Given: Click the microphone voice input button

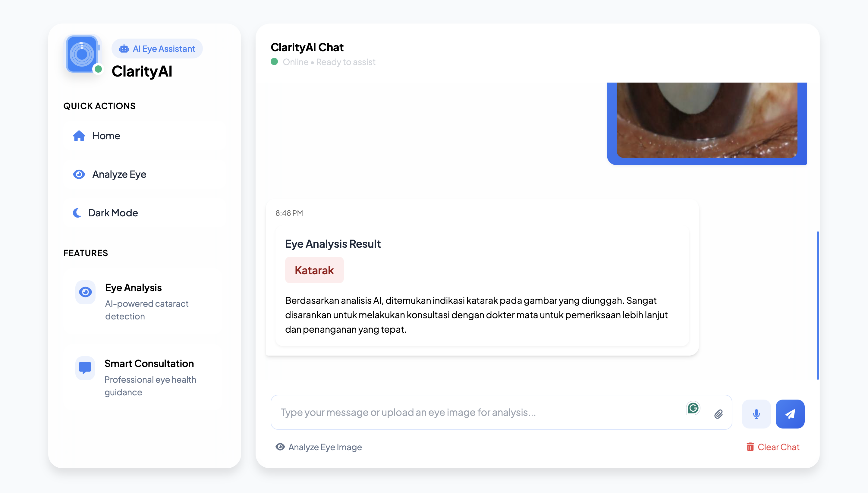Looking at the screenshot, I should click(x=756, y=414).
